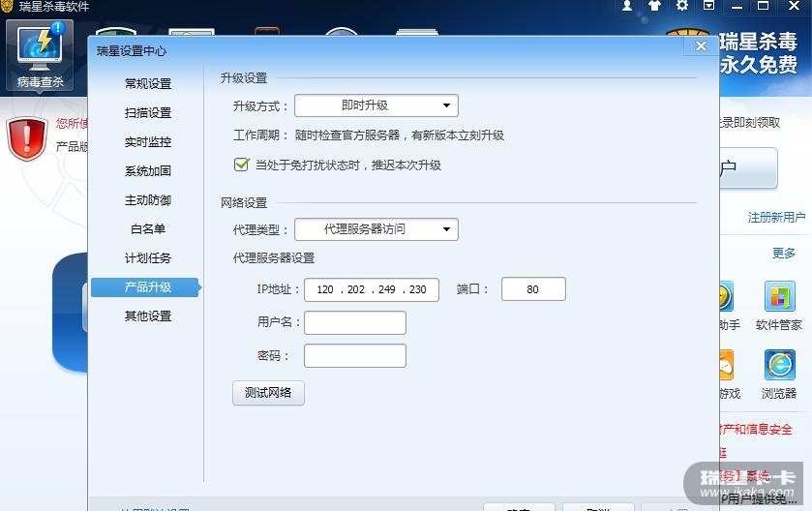Click the red 产和信息安全 text link

click(756, 429)
